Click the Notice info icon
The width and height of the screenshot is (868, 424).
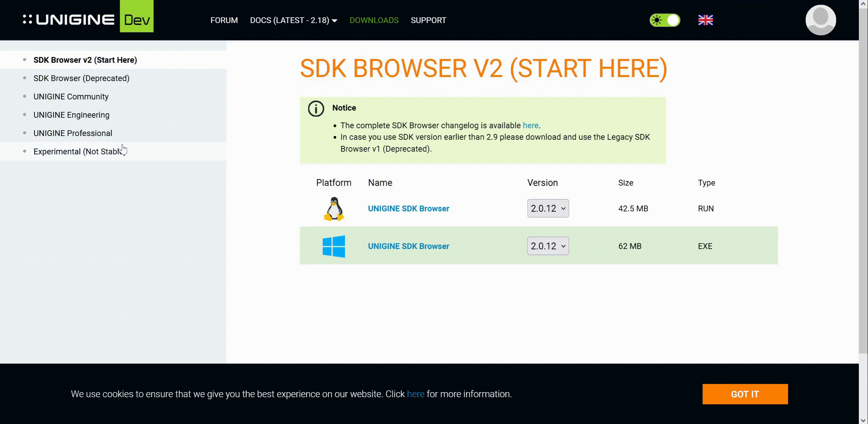(315, 109)
